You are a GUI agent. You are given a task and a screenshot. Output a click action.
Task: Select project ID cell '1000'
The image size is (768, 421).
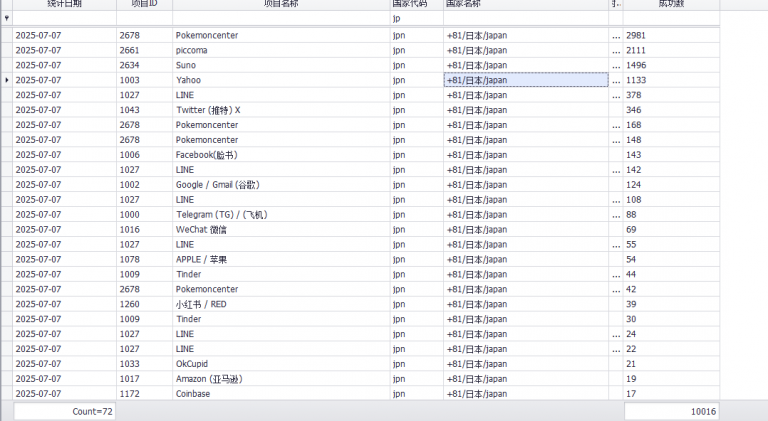pyautogui.click(x=144, y=214)
